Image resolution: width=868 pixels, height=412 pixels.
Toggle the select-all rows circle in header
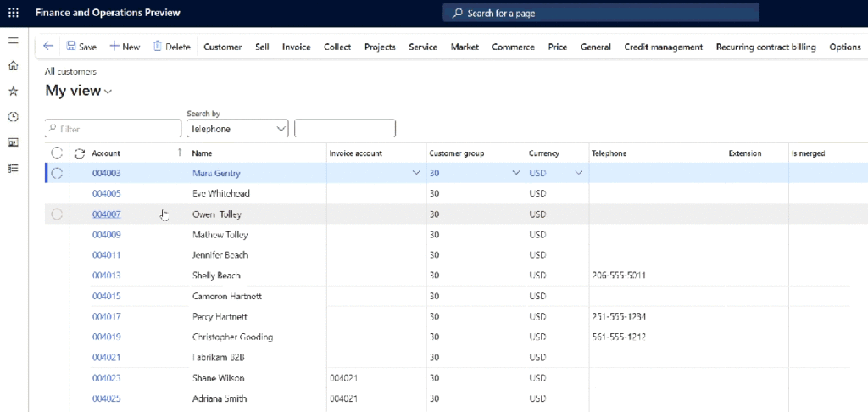[x=57, y=153]
